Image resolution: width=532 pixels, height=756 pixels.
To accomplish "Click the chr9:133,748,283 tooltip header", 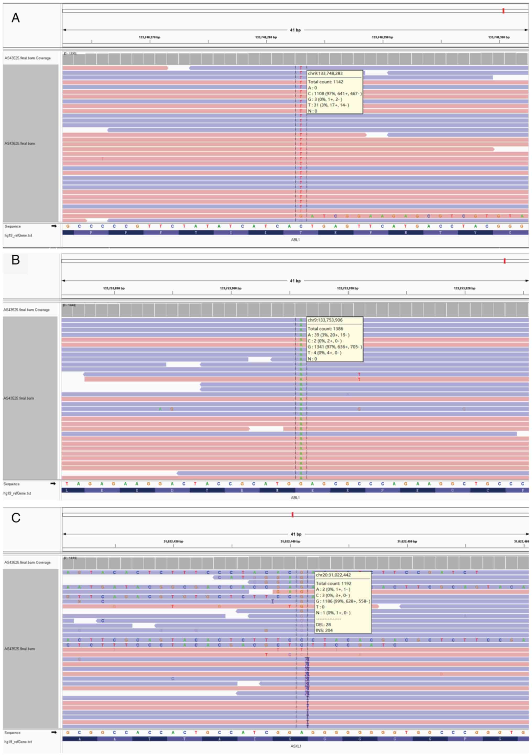I will [x=325, y=73].
